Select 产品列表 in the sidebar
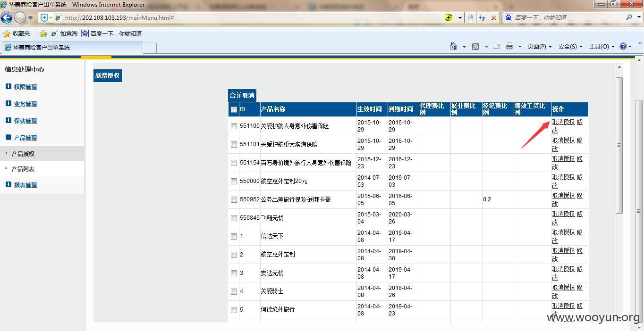 click(x=42, y=169)
